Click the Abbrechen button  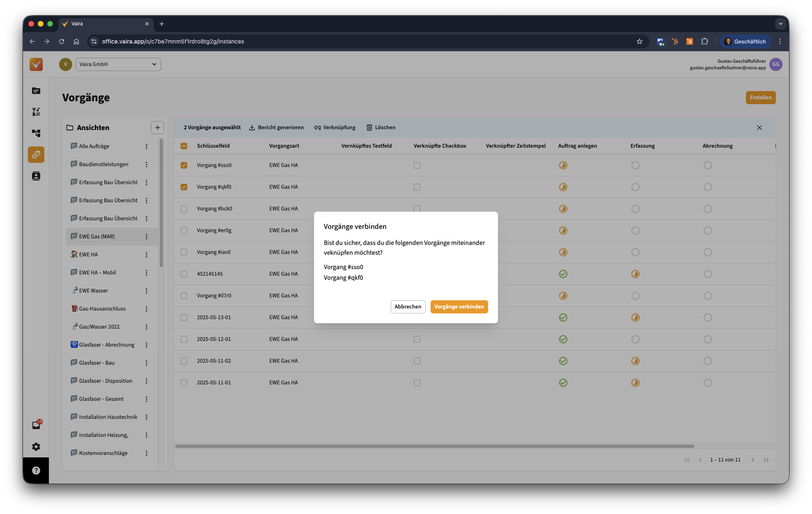pyautogui.click(x=408, y=307)
